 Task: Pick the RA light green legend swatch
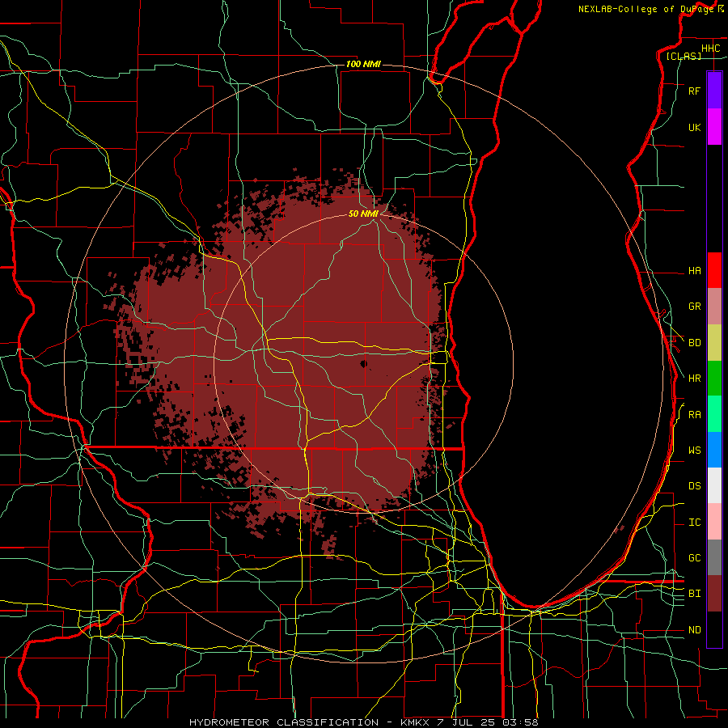coord(714,414)
